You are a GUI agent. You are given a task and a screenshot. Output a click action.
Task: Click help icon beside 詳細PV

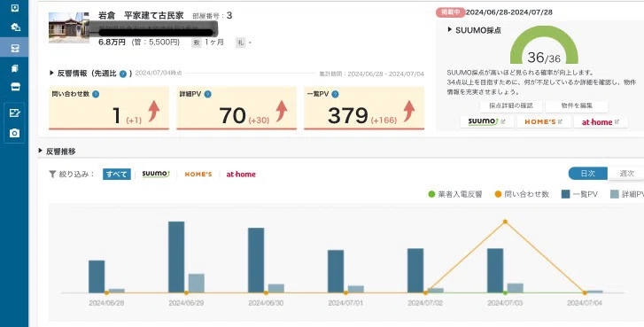[208, 94]
